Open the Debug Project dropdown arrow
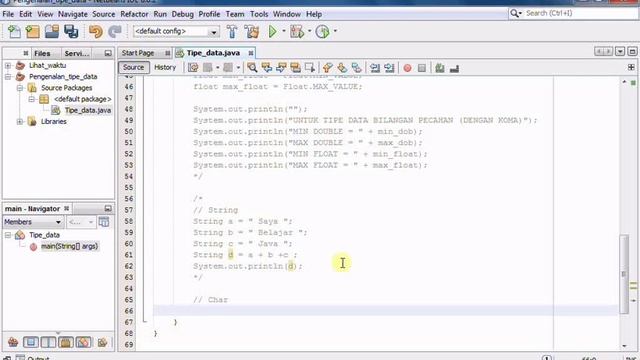The image size is (640, 360). tap(309, 31)
